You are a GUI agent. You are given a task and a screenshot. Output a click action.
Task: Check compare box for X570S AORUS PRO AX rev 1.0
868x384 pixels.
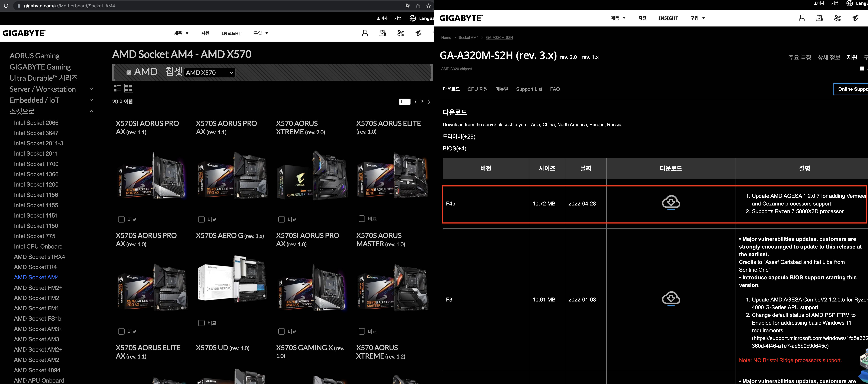pos(121,331)
